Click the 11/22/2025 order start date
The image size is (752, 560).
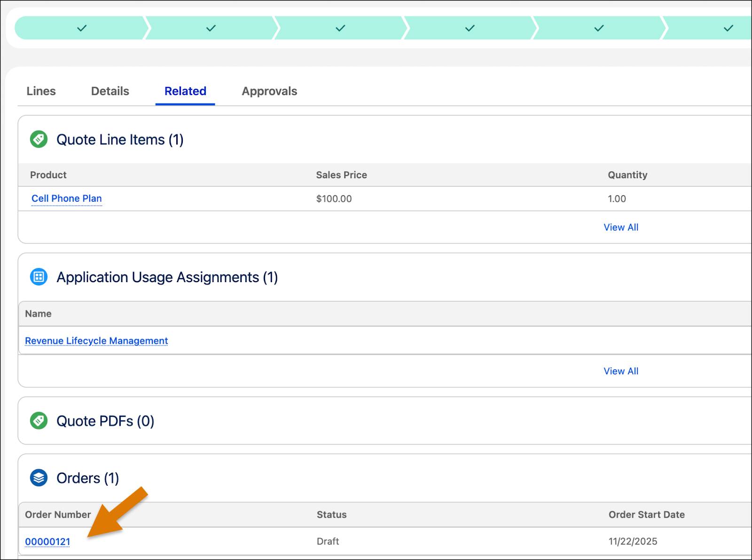pyautogui.click(x=633, y=541)
